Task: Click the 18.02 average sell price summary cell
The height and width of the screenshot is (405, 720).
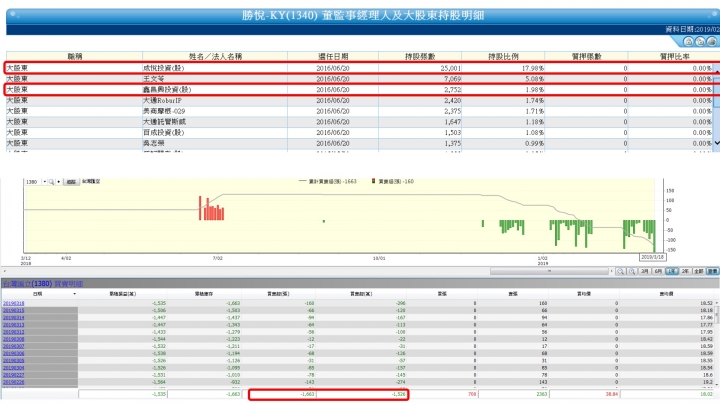Action: [666, 394]
